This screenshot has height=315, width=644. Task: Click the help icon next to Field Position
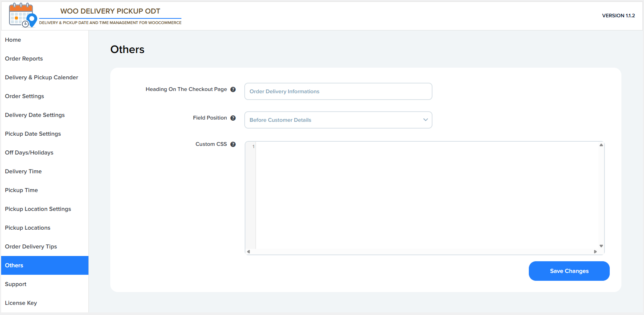(x=233, y=118)
